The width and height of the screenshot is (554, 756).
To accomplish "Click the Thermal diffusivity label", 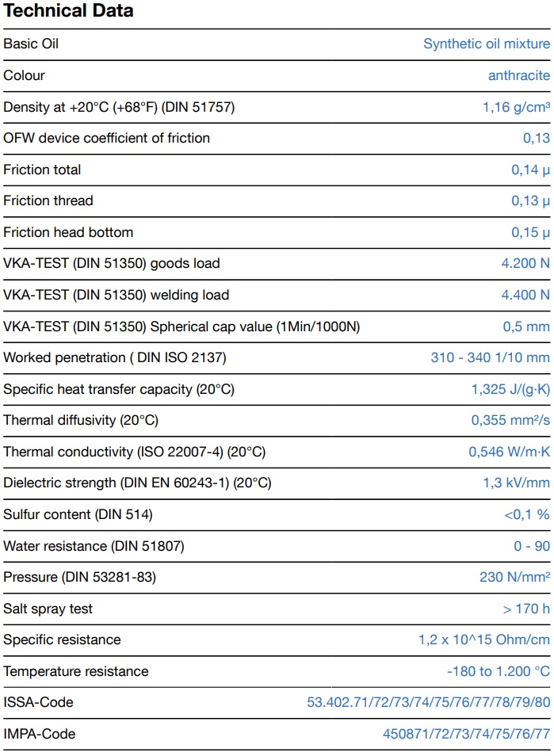I will click(x=75, y=421).
